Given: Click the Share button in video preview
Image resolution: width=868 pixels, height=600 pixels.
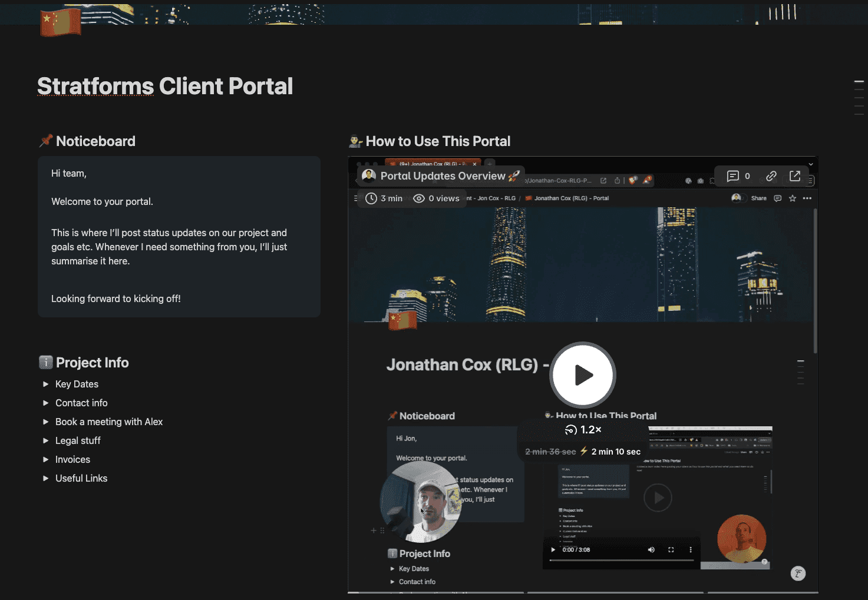Looking at the screenshot, I should pos(758,198).
